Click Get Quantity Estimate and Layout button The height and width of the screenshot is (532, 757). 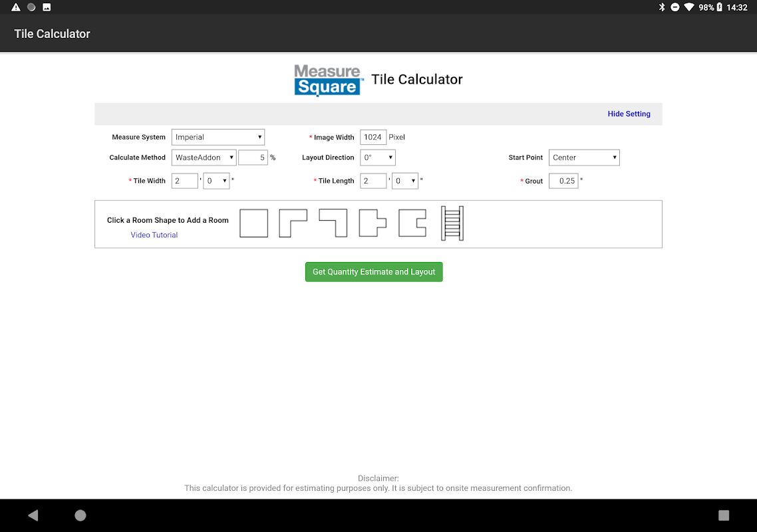pyautogui.click(x=374, y=272)
